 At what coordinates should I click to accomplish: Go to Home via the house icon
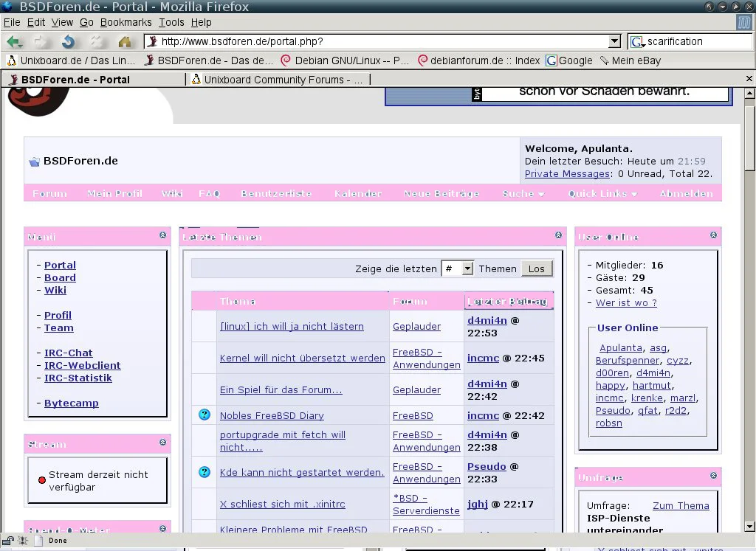(x=124, y=42)
